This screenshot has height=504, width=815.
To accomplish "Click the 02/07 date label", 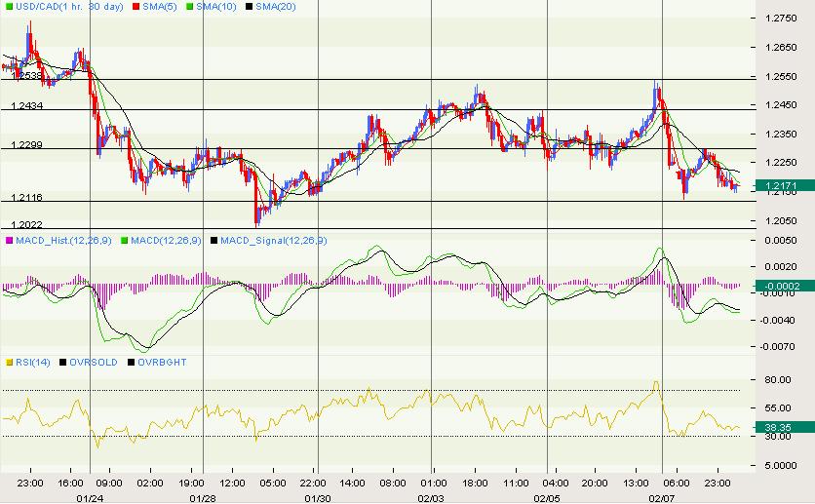I will coord(661,499).
